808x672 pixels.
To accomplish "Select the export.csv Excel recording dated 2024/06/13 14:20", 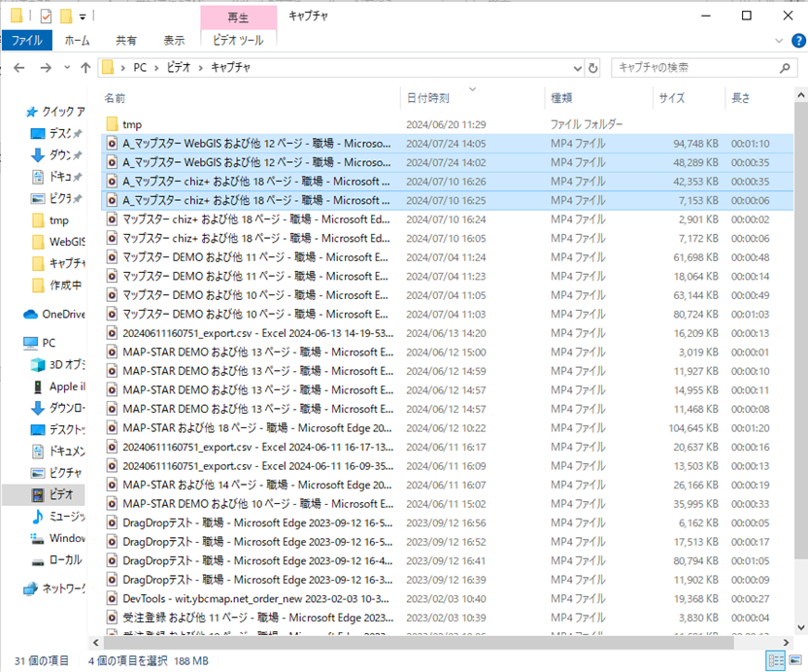I will (448, 333).
